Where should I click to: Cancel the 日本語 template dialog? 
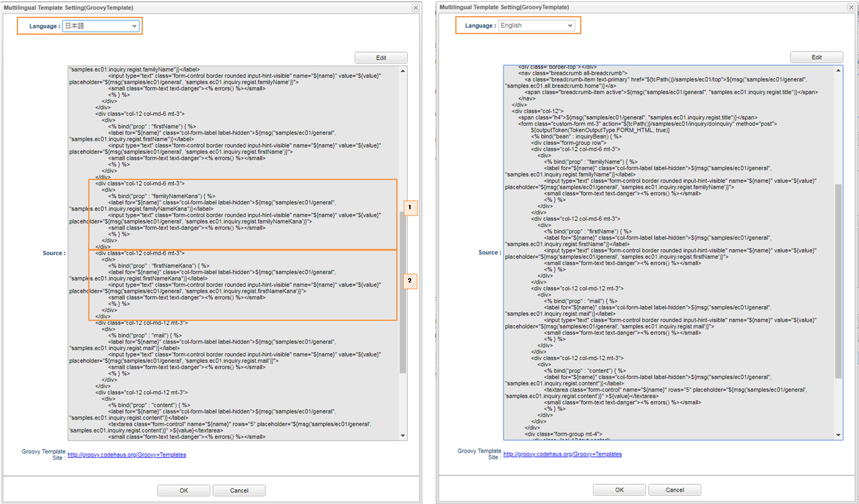[x=239, y=490]
